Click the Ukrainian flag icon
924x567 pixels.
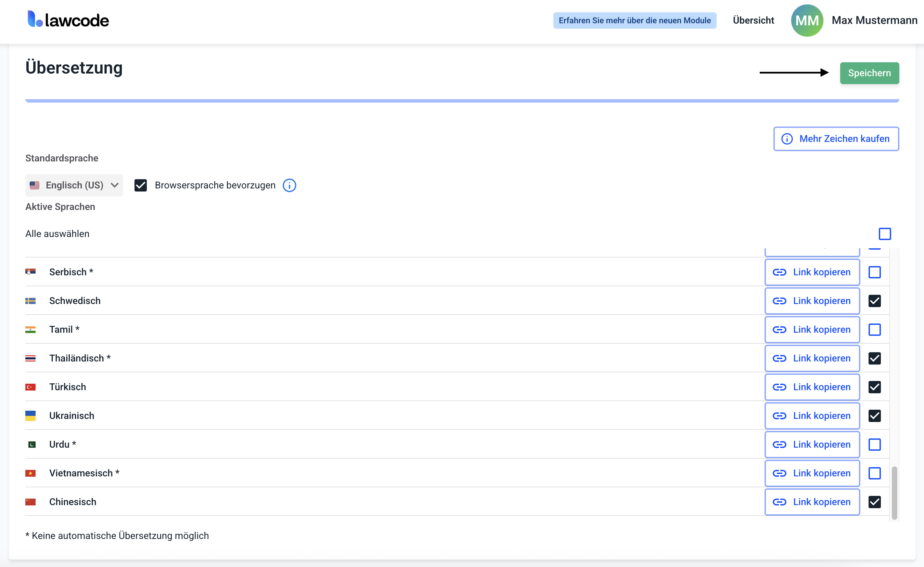click(x=30, y=416)
